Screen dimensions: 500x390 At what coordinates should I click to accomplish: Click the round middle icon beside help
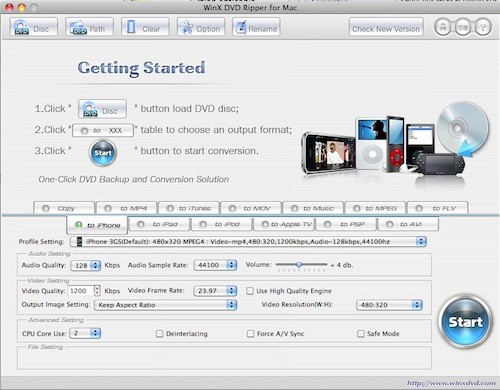pyautogui.click(x=463, y=27)
